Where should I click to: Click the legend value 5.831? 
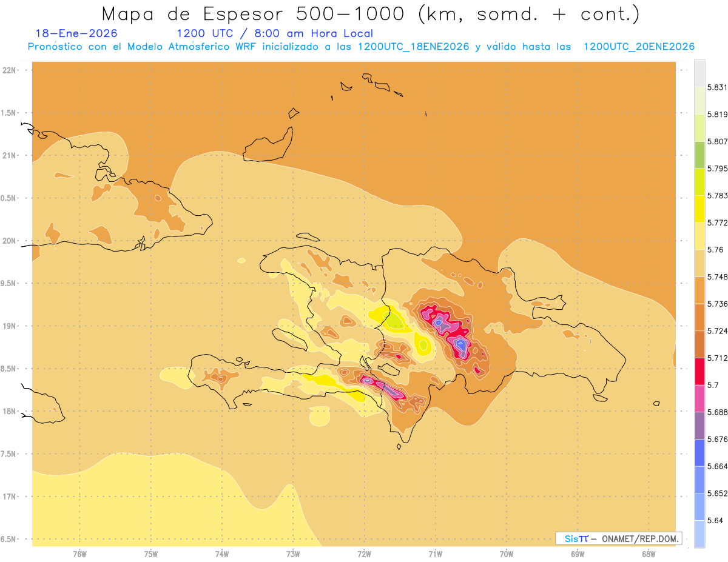[x=717, y=87]
